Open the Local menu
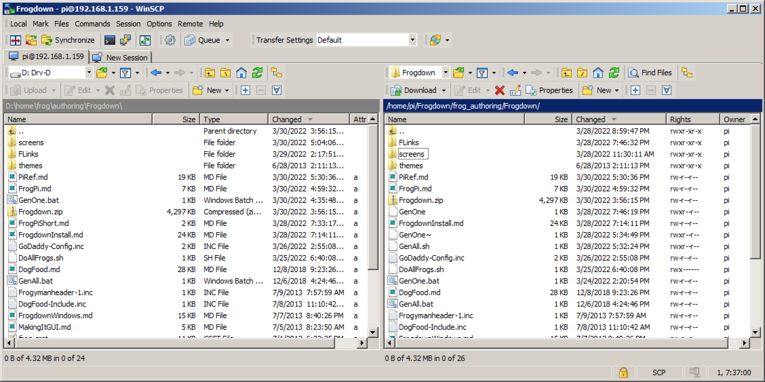Image resolution: width=765 pixels, height=382 pixels. point(19,23)
